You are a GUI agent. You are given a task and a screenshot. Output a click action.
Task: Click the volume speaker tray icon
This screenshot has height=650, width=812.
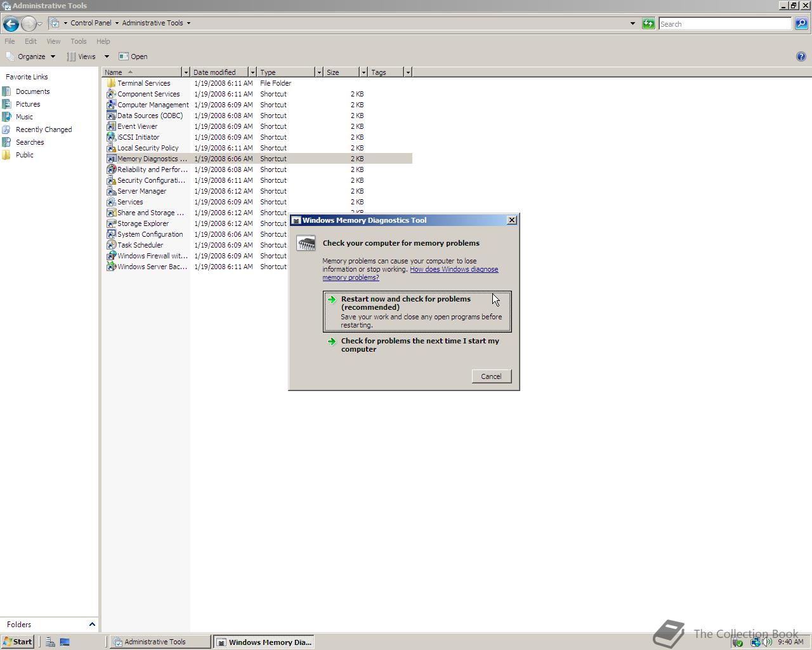pyautogui.click(x=768, y=642)
